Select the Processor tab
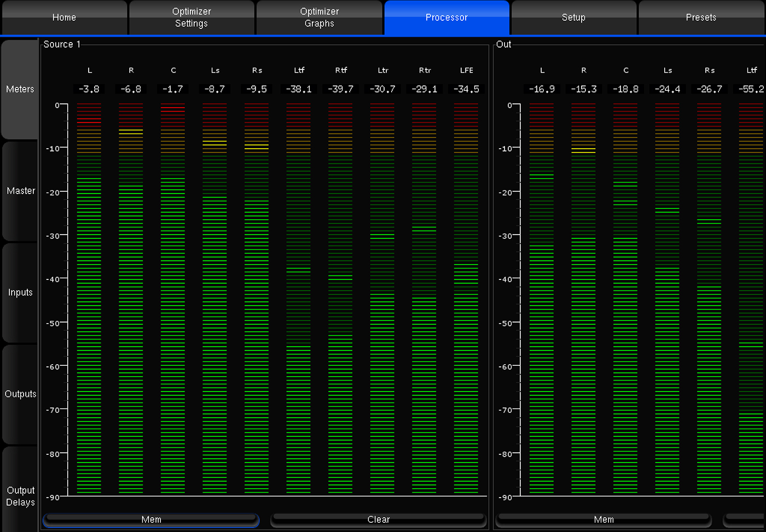Viewport: 766px width, 532px height. coord(446,17)
